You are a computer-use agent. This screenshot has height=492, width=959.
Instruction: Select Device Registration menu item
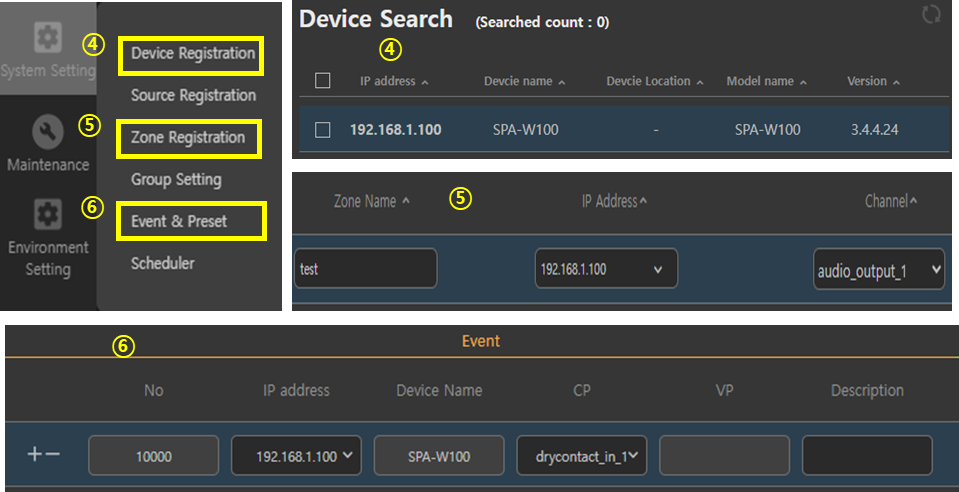pyautogui.click(x=192, y=54)
